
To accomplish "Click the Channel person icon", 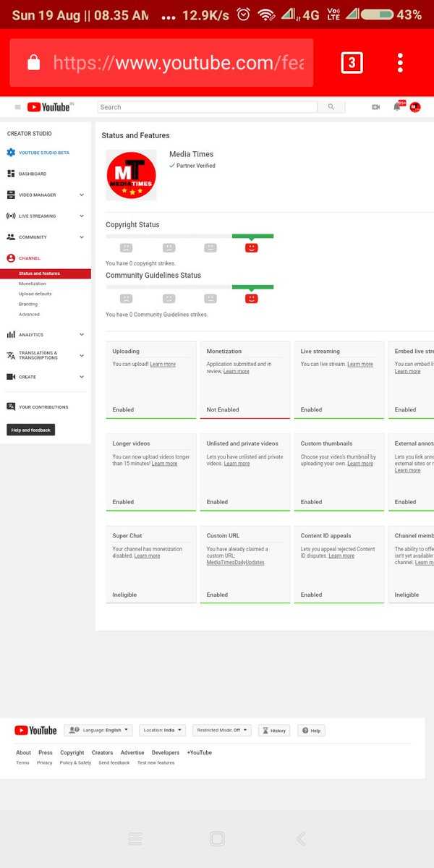I will [x=11, y=258].
